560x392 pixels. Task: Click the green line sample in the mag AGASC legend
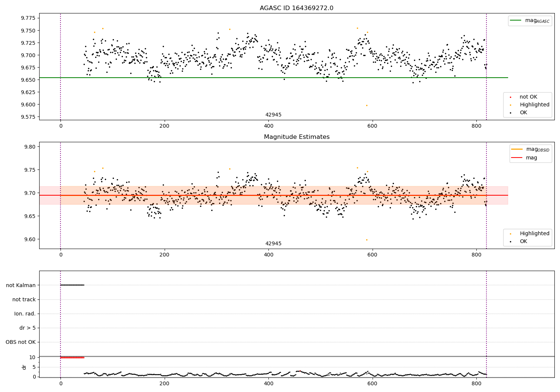coord(516,21)
